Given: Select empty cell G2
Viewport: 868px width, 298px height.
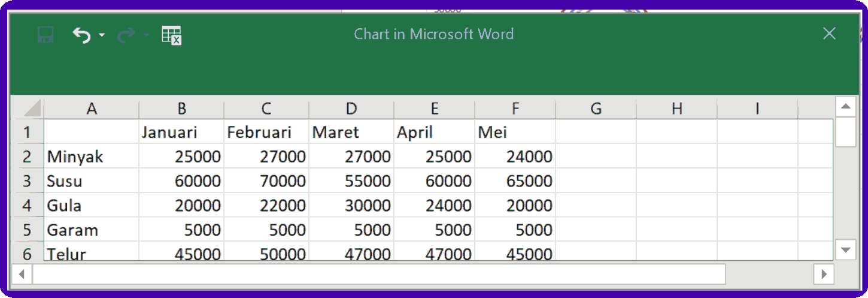Looking at the screenshot, I should pyautogui.click(x=596, y=156).
